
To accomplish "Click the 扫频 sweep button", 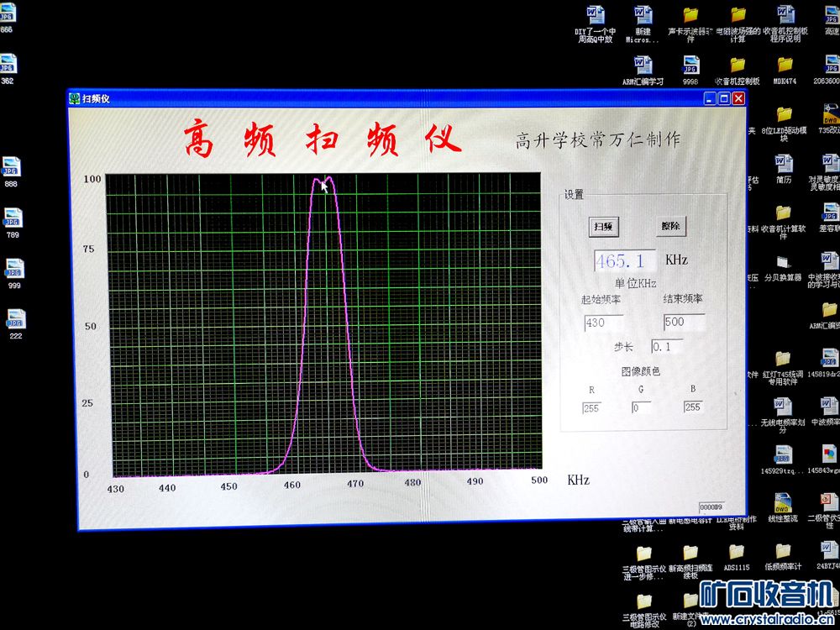I will coord(602,227).
